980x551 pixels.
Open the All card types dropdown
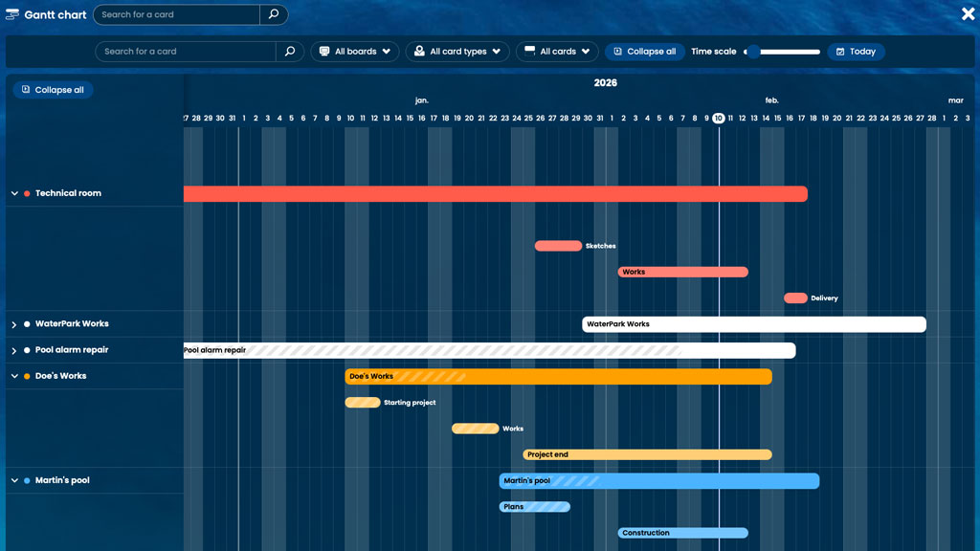tap(457, 51)
